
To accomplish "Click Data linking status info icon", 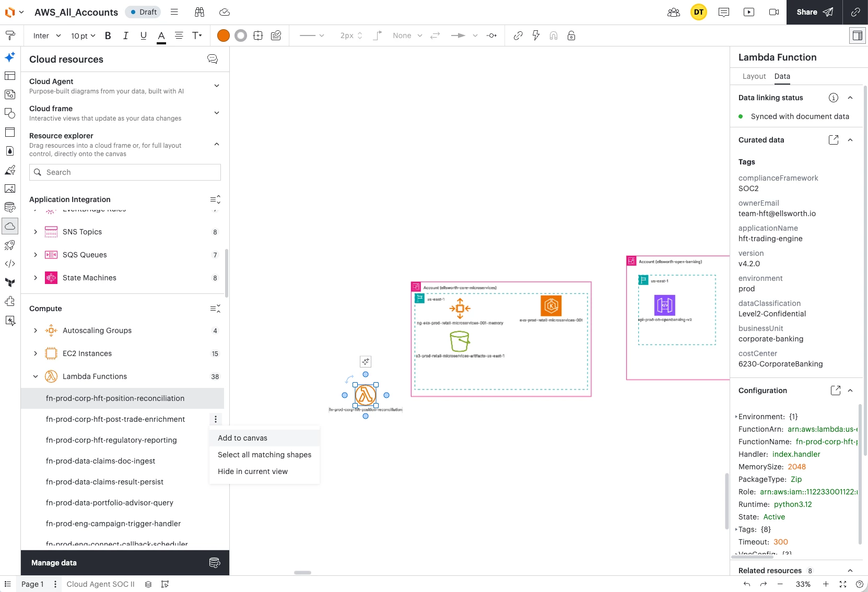I will tap(834, 98).
